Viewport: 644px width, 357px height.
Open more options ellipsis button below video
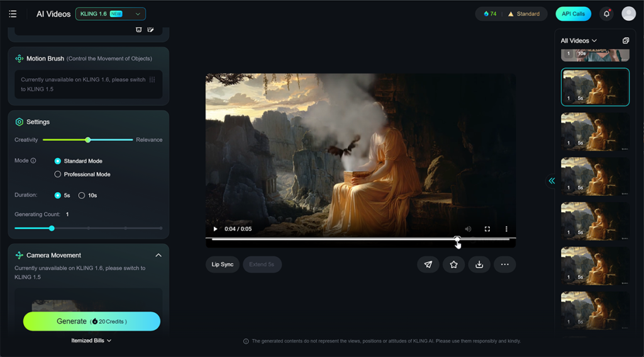(505, 264)
